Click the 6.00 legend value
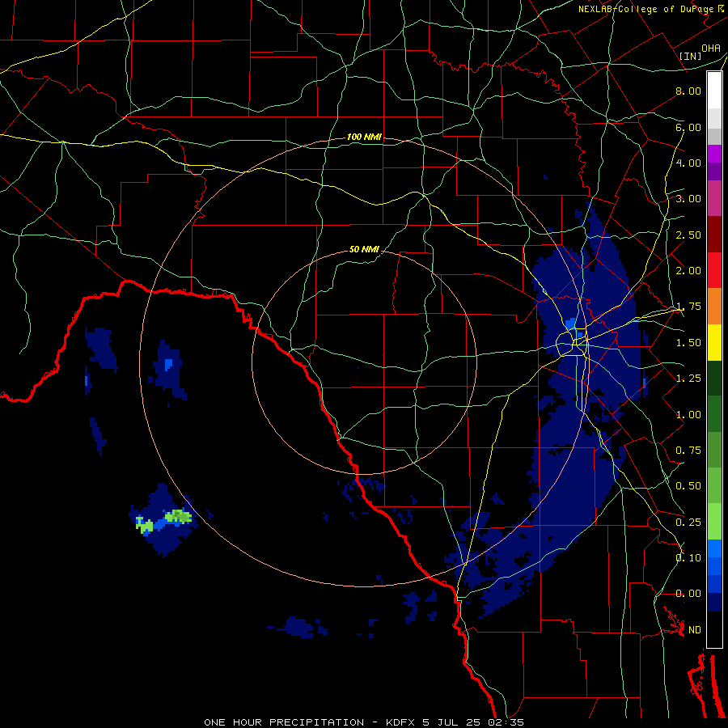Image resolution: width=728 pixels, height=728 pixels. coord(688,127)
